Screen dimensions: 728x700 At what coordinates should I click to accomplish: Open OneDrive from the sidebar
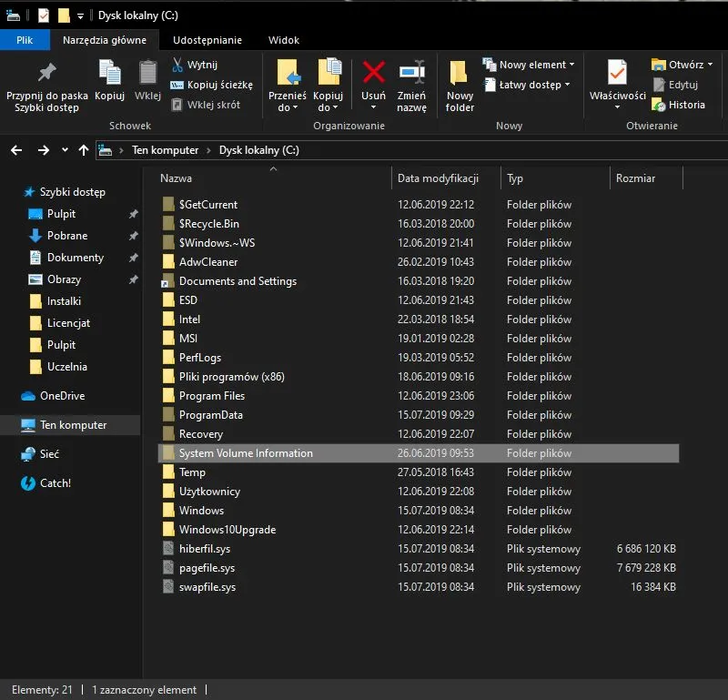coord(60,396)
